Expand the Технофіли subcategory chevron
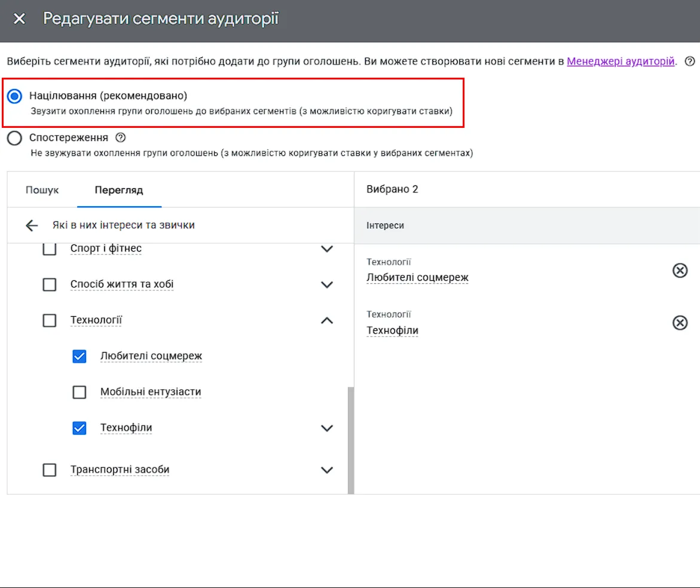 327,428
